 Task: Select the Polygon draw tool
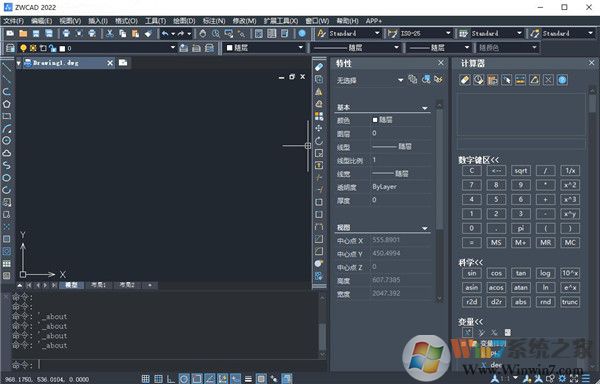(7, 104)
